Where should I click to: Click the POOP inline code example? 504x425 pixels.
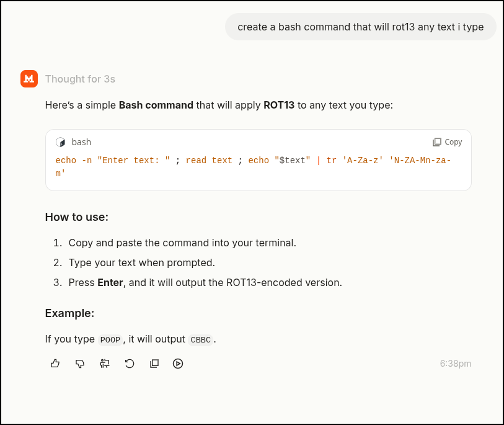click(110, 340)
